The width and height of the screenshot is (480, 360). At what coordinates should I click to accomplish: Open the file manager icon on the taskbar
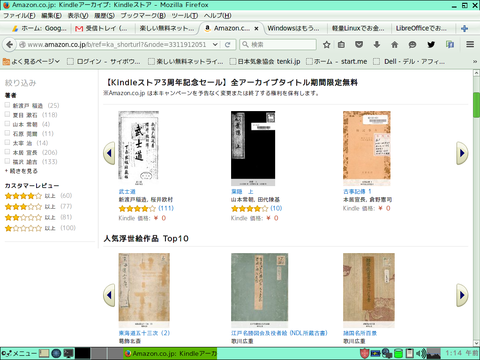[x=44, y=353]
